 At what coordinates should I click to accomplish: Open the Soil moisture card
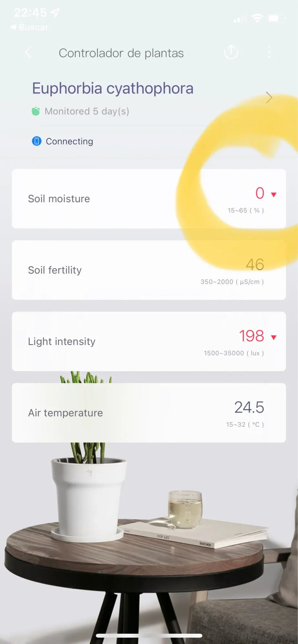148,199
